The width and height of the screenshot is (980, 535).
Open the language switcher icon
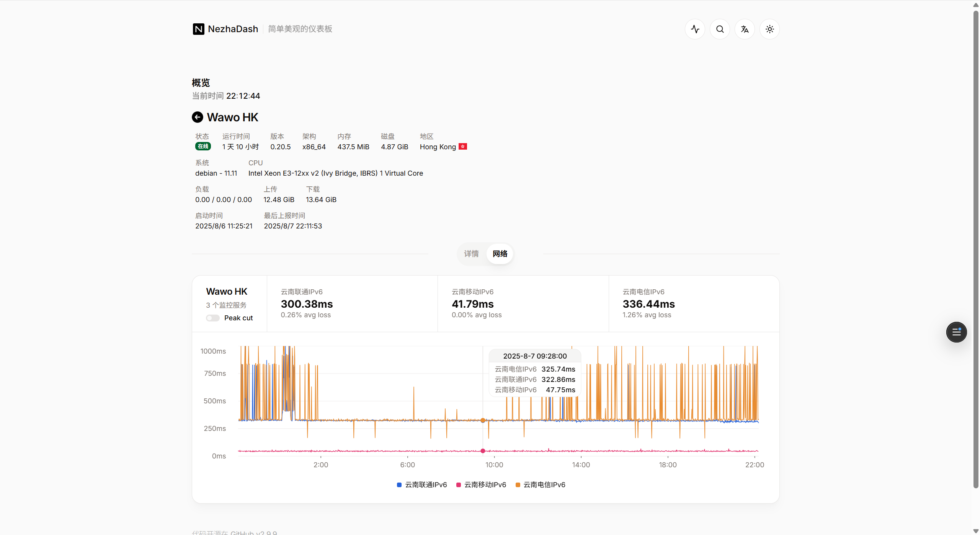click(x=745, y=29)
